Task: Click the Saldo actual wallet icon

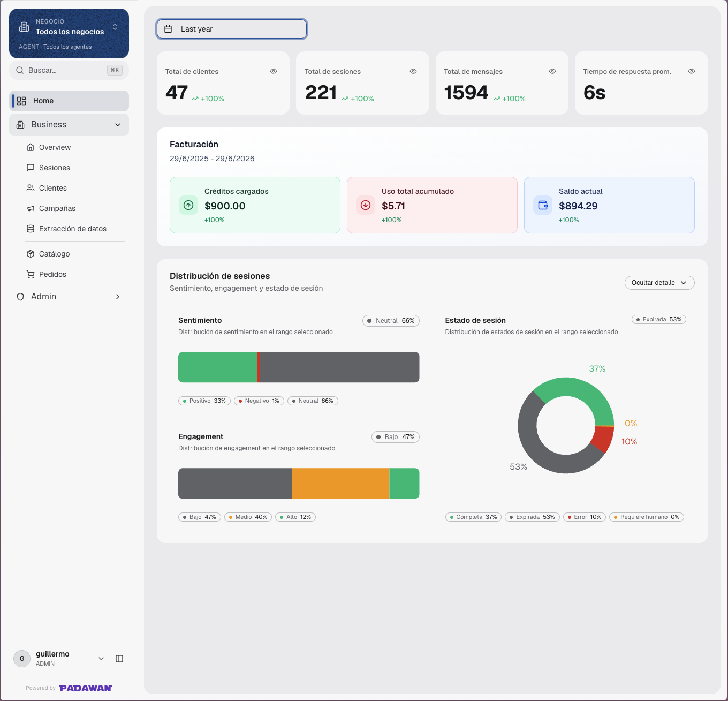Action: [x=543, y=205]
